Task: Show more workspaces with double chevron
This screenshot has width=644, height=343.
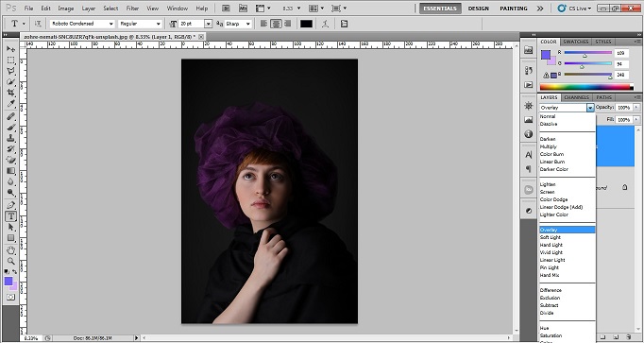Action: point(540,9)
